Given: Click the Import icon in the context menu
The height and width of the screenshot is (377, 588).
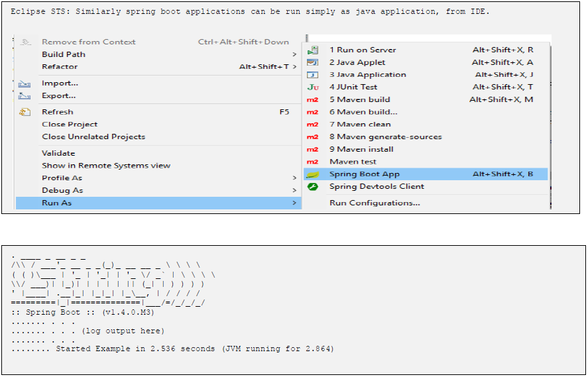Looking at the screenshot, I should click(25, 83).
